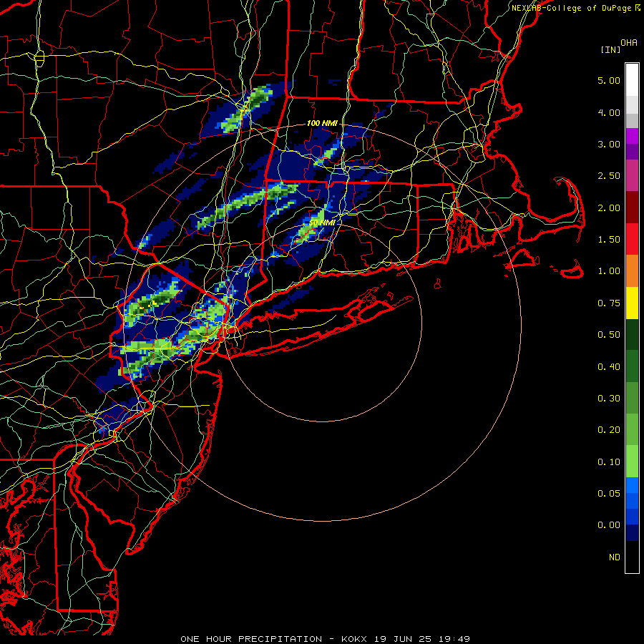Click the "19 JUN 25" date text
Screen dimensions: 644x644
402,639
